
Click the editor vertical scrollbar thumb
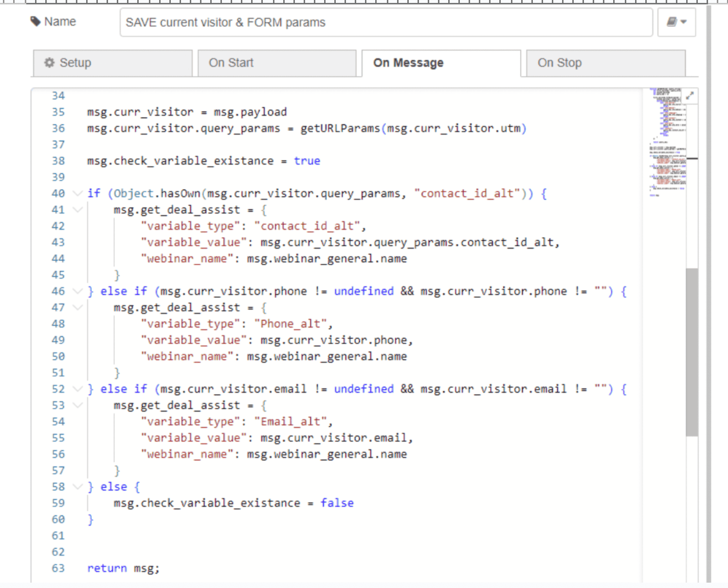[x=692, y=351]
